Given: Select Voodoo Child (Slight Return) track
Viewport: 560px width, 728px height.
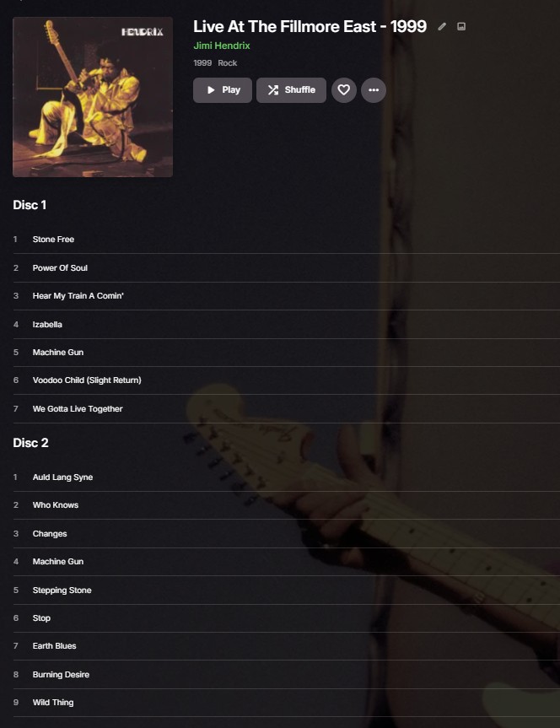Looking at the screenshot, I should [286, 380].
